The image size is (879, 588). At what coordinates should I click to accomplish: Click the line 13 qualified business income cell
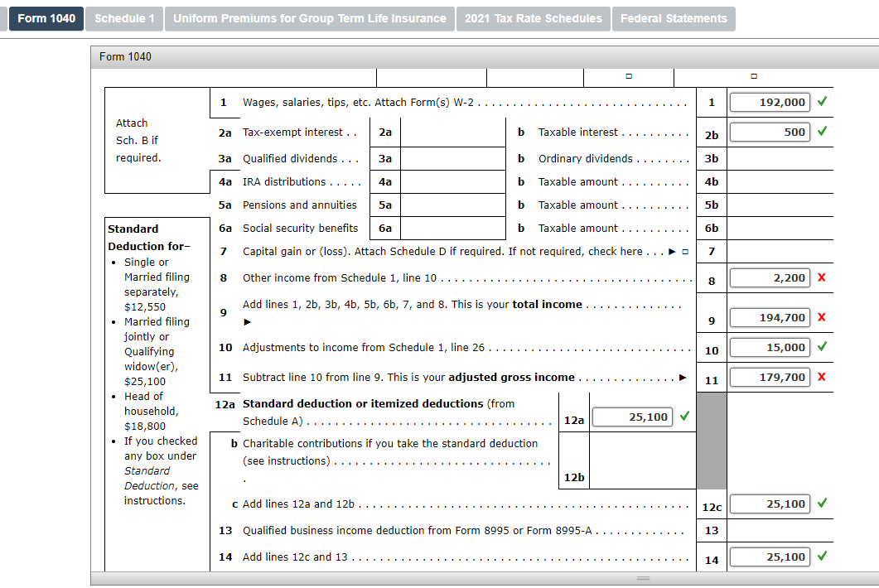click(x=780, y=530)
